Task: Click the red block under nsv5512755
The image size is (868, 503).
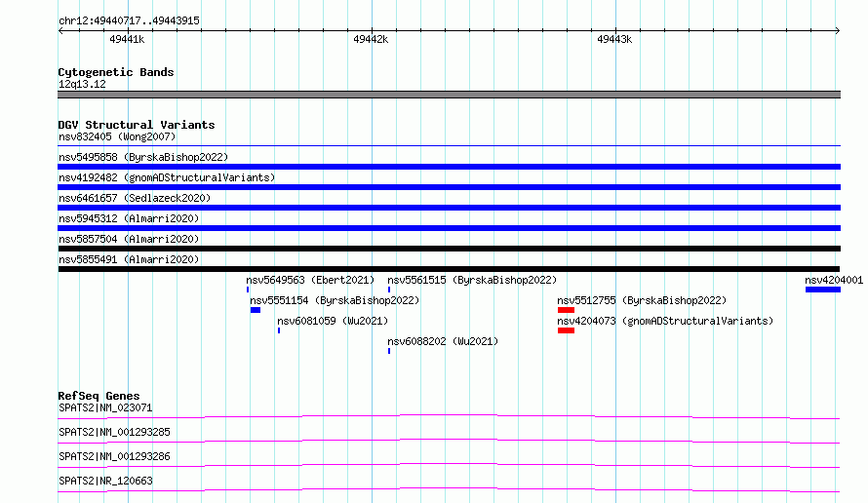Action: 566,310
